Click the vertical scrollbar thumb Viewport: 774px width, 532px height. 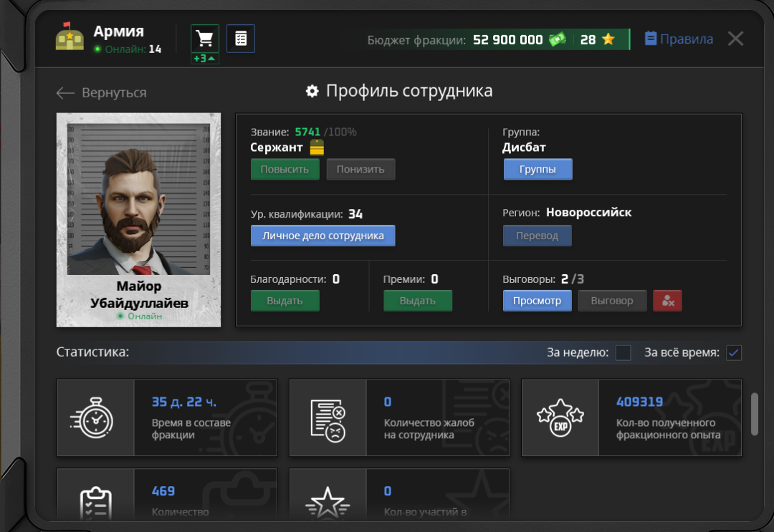point(754,414)
